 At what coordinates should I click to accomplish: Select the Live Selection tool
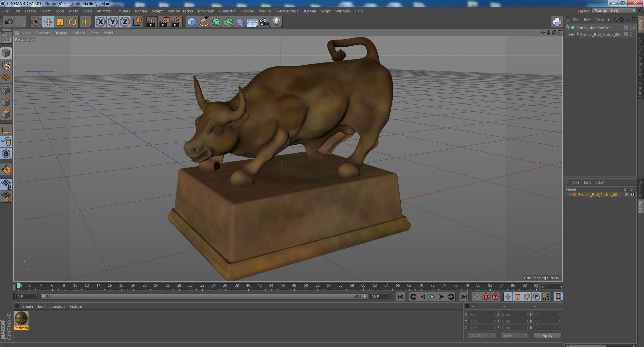click(x=36, y=22)
